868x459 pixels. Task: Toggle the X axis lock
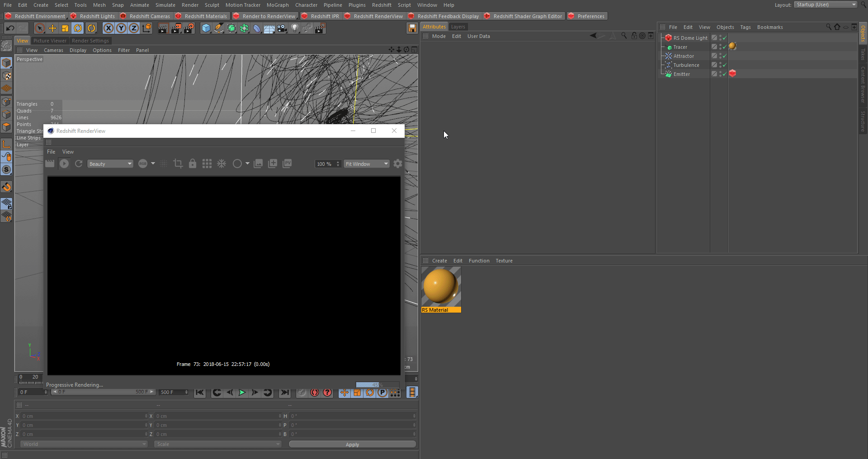click(x=108, y=28)
